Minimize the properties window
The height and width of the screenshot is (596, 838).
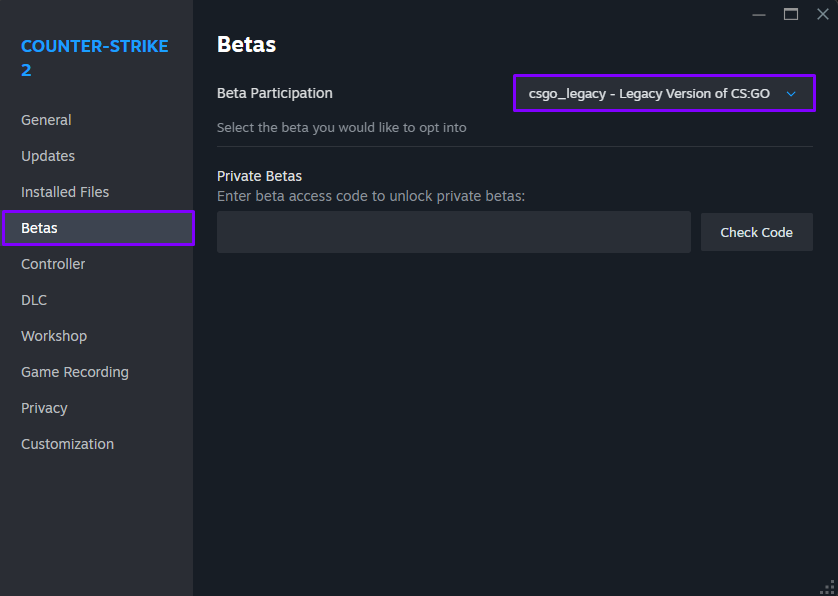[x=759, y=14]
